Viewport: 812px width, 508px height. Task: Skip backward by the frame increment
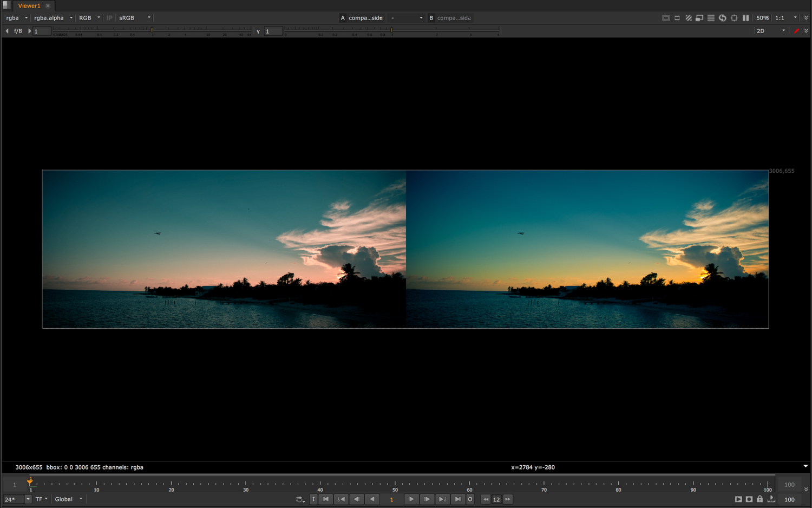point(486,499)
